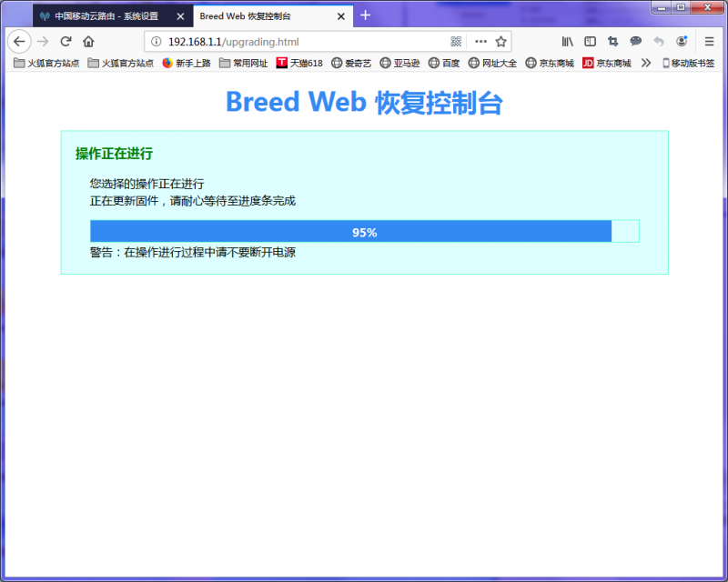
Task: Expand the bookmarks toolbar overflow chevron
Action: tap(646, 63)
